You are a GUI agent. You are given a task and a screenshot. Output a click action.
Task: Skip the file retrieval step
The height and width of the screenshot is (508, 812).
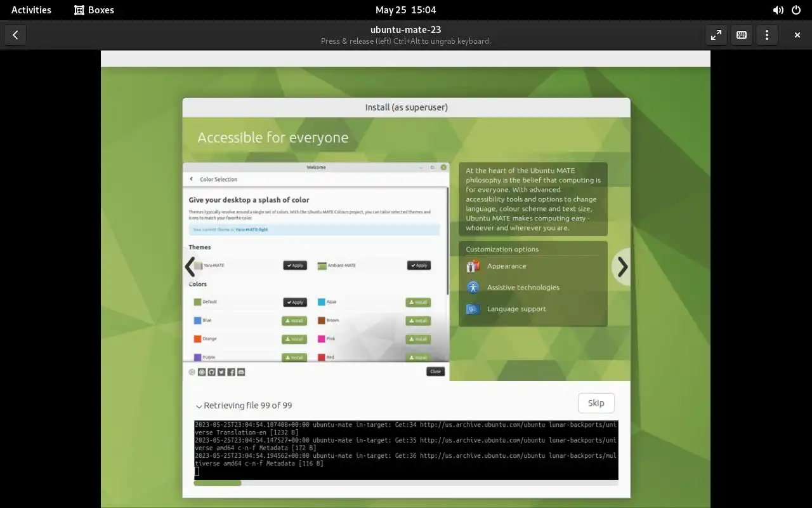tap(596, 403)
